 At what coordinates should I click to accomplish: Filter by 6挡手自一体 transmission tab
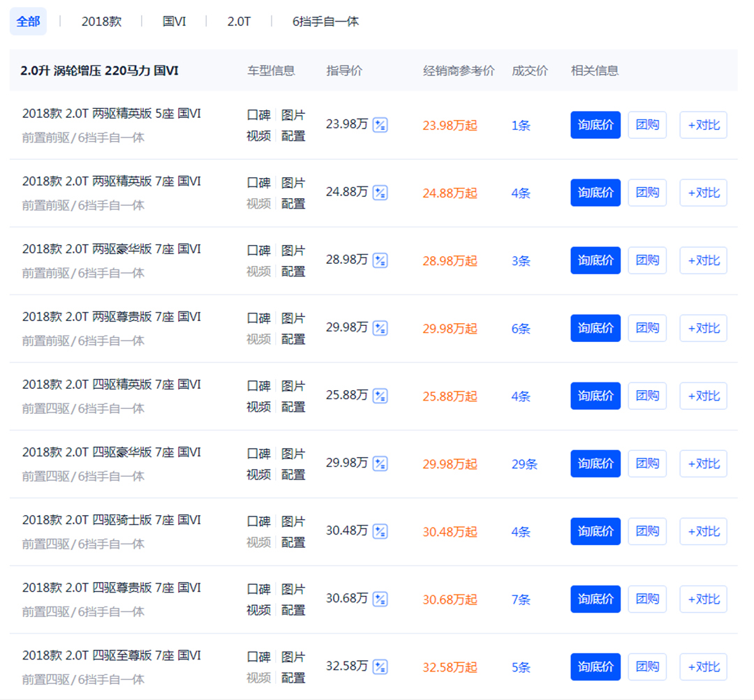pyautogui.click(x=325, y=22)
